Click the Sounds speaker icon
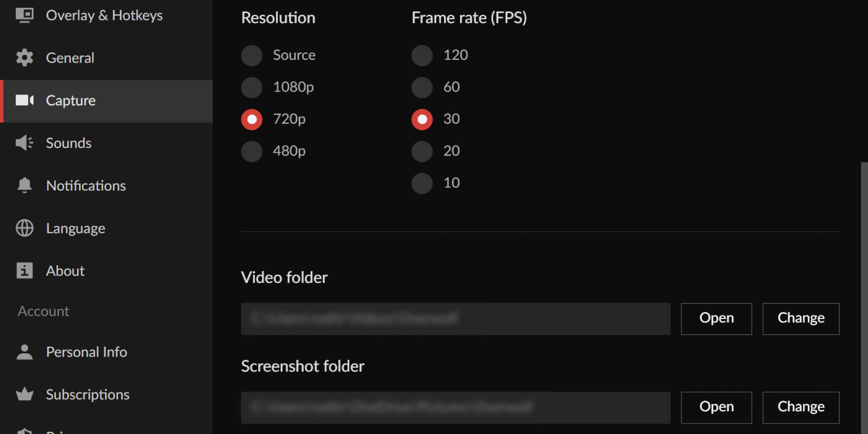 point(24,143)
